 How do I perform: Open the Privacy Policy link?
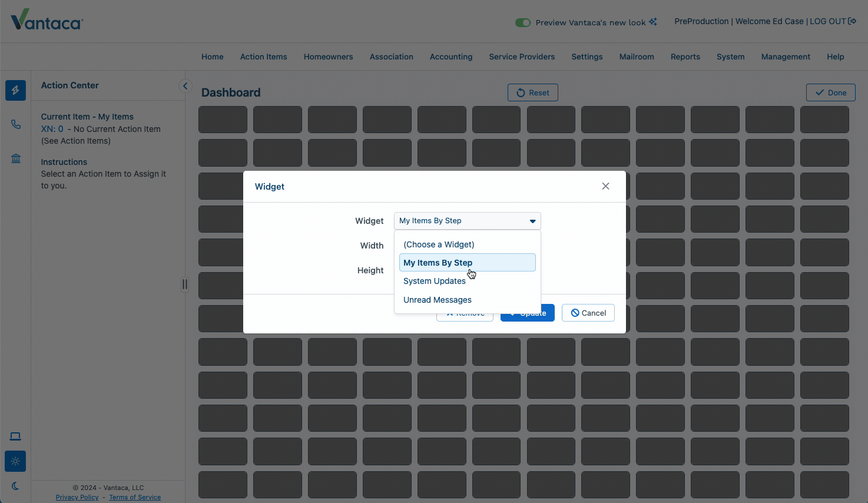[x=77, y=497]
